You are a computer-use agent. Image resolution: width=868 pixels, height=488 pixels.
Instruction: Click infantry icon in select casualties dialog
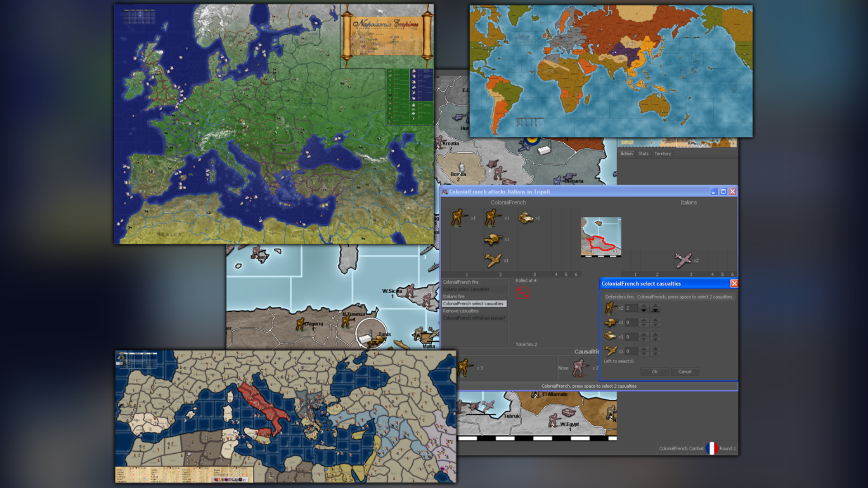tap(611, 308)
